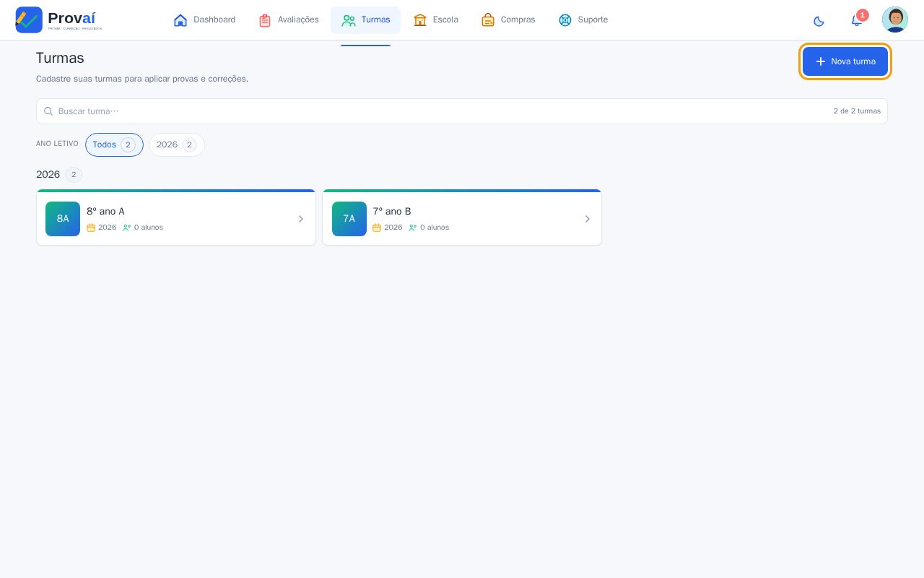Filter classes by year 2026 chip
Screen dimensions: 924x578
(x=177, y=144)
